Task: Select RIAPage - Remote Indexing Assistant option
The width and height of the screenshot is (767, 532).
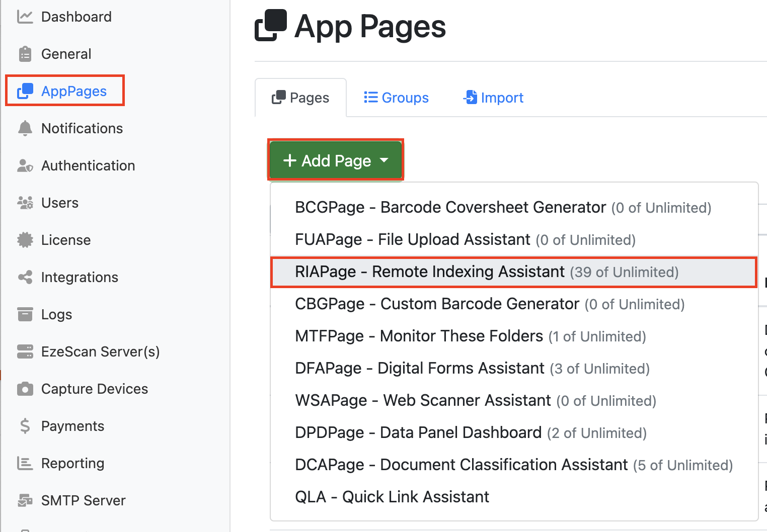Action: pos(486,272)
